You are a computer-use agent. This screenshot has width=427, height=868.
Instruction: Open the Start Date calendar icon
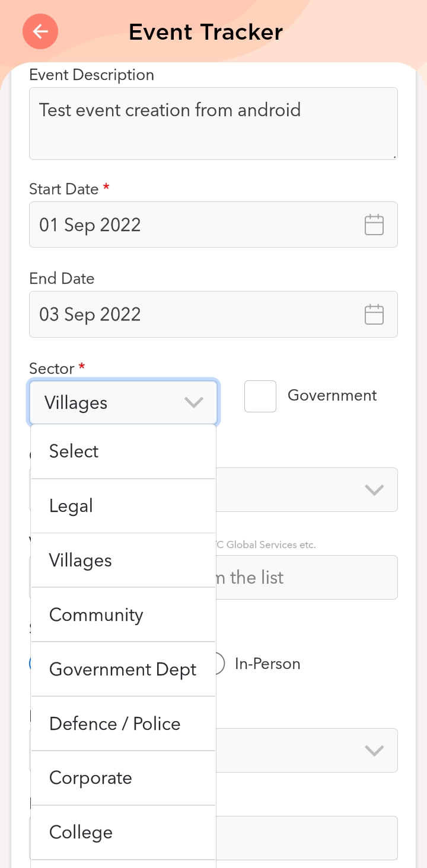click(374, 225)
